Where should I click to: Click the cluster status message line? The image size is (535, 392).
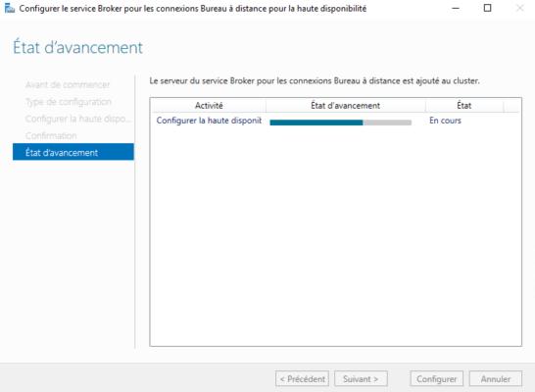pos(315,81)
